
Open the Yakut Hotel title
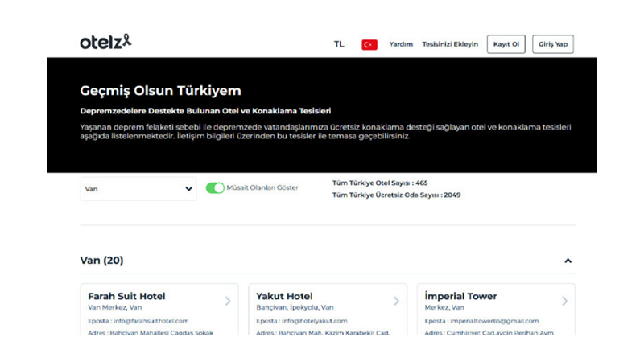pos(283,296)
